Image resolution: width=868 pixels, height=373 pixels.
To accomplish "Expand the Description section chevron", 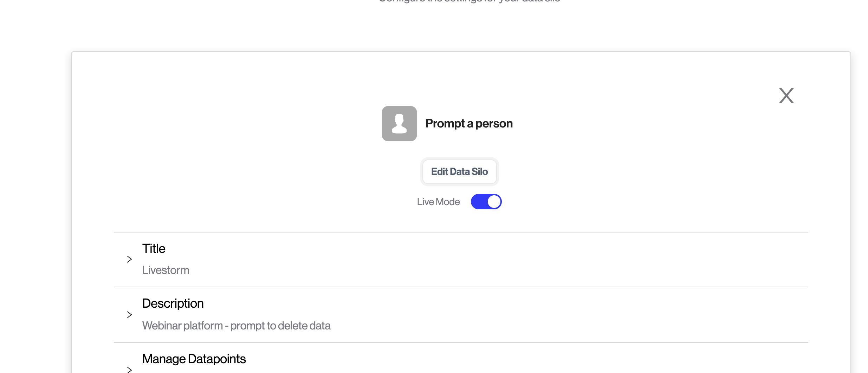I will point(129,315).
